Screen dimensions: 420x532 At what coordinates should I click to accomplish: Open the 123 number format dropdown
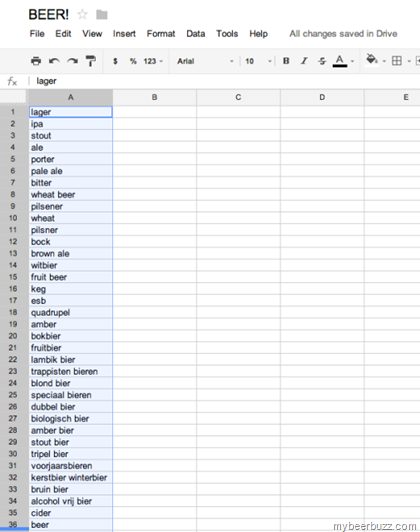(153, 61)
